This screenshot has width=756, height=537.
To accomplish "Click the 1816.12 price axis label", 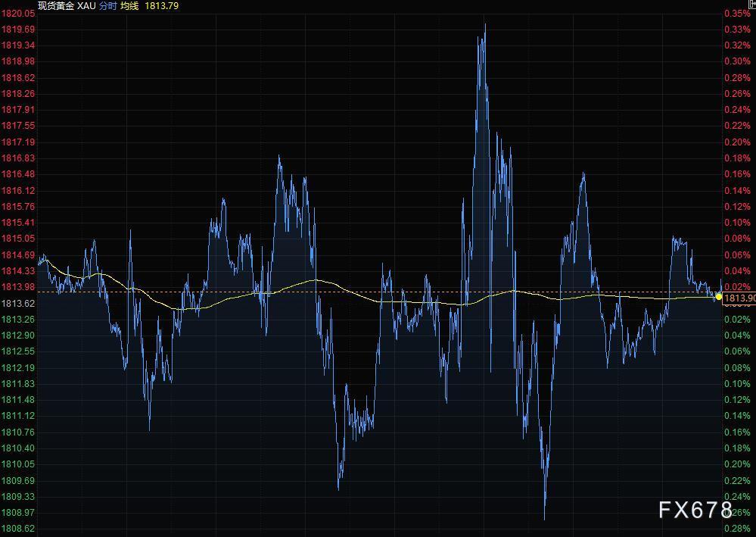I will pos(18,191).
